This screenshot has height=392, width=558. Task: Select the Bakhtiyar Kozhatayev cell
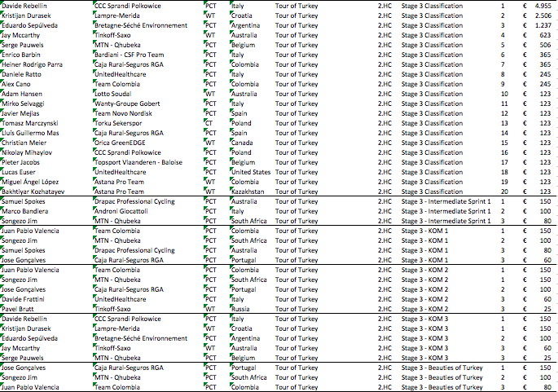click(33, 192)
